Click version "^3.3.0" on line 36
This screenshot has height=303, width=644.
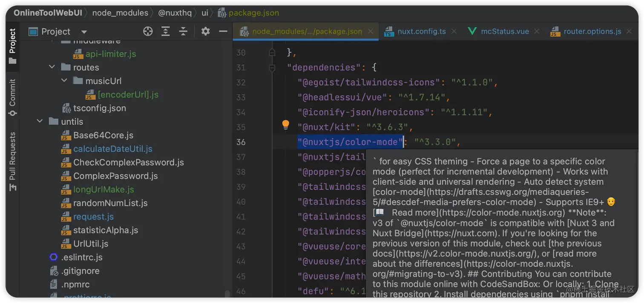tap(435, 142)
